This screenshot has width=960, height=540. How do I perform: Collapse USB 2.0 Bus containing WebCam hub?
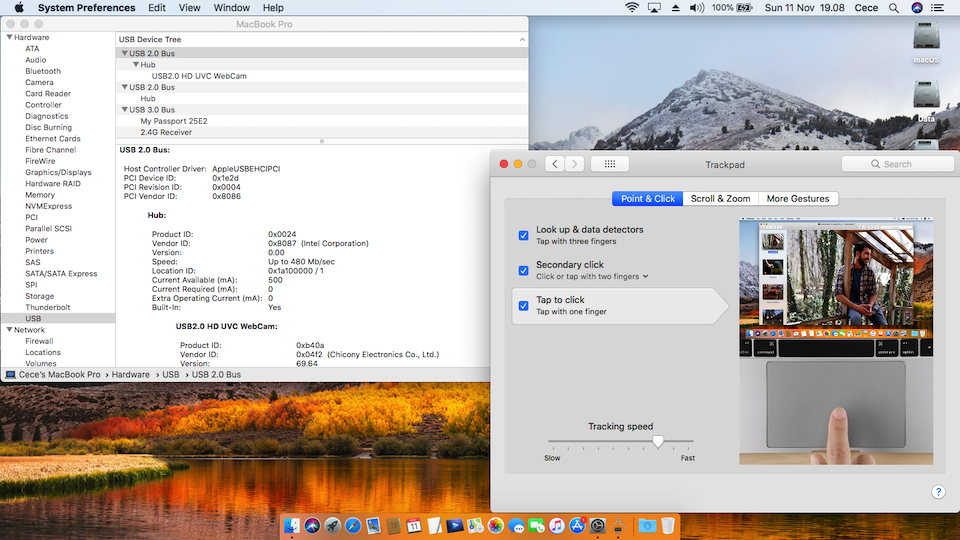pyautogui.click(x=124, y=53)
